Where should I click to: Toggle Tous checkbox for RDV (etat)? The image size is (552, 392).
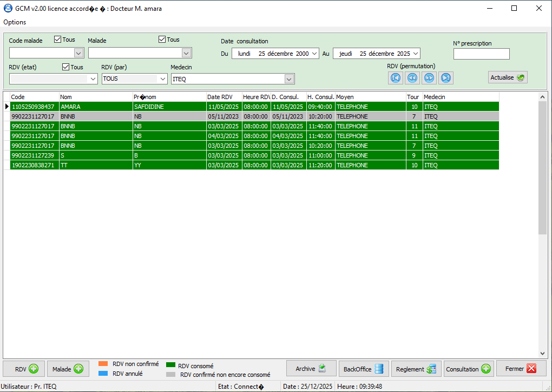click(66, 67)
